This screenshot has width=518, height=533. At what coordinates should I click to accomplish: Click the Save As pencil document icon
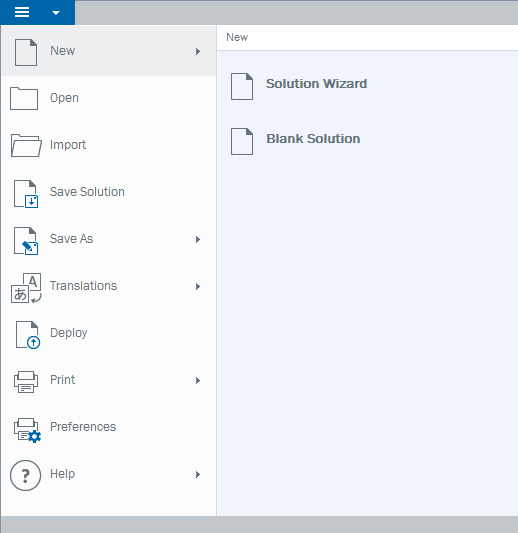(x=26, y=241)
